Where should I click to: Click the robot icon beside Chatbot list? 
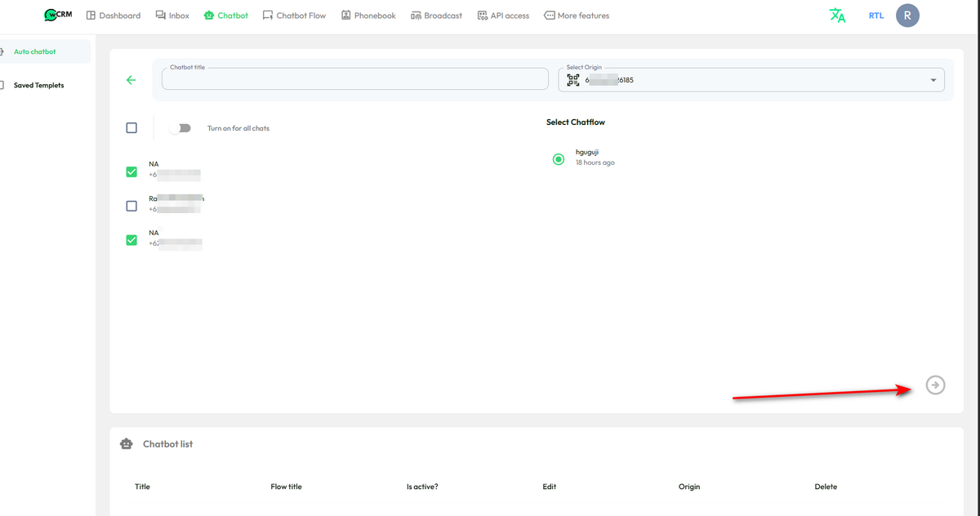pos(126,444)
